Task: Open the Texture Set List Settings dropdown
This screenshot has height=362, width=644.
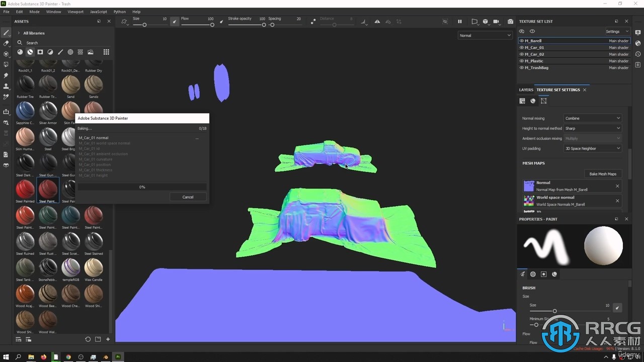Action: coord(617,31)
